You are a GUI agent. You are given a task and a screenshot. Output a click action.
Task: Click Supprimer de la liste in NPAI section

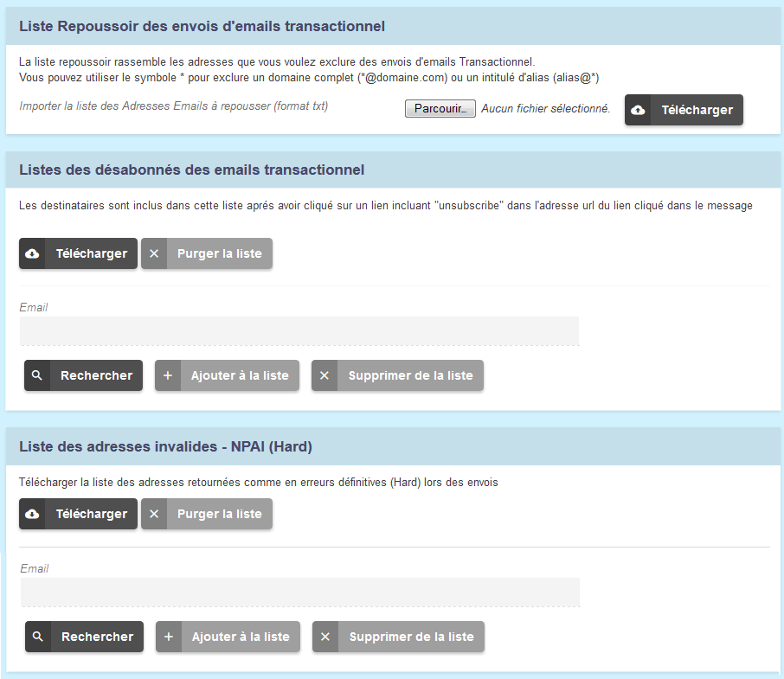412,637
